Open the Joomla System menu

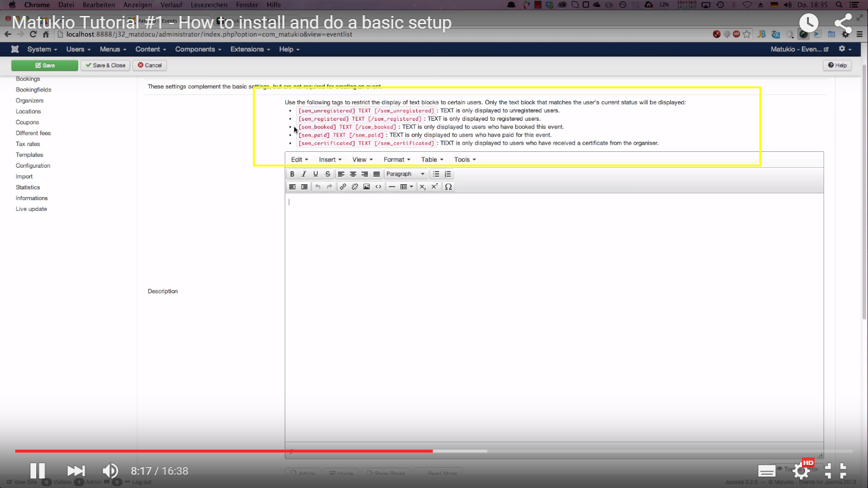click(x=42, y=50)
